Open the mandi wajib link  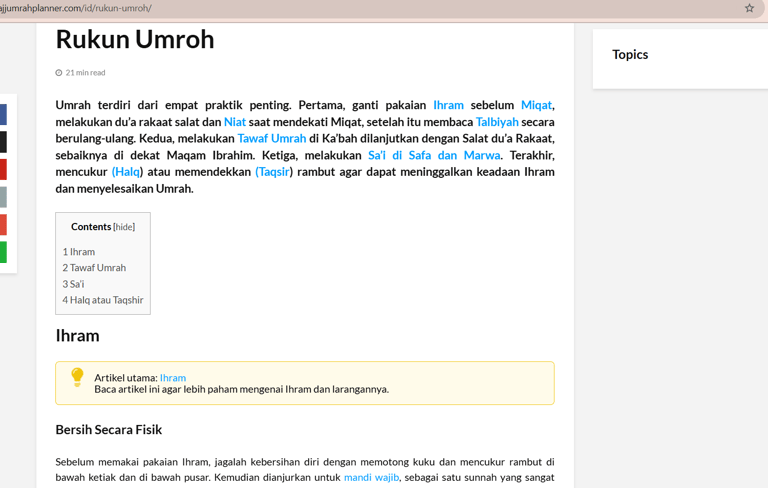point(371,477)
